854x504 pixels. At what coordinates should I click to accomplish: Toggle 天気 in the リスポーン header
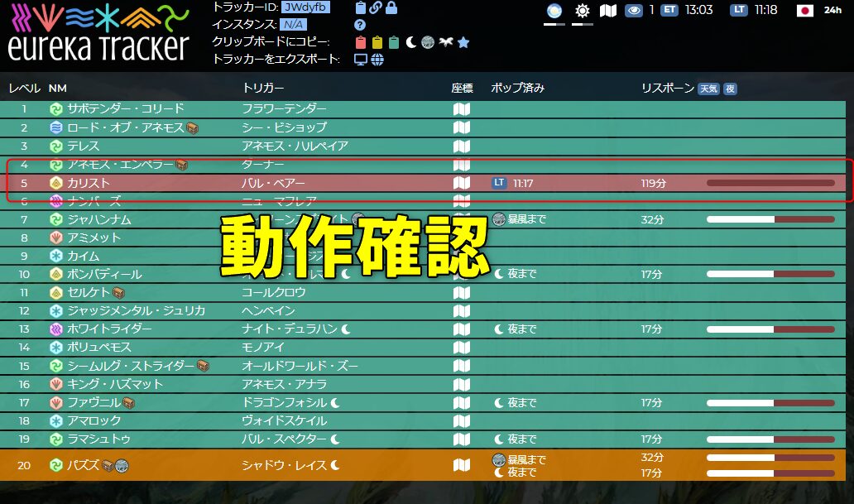(x=710, y=87)
